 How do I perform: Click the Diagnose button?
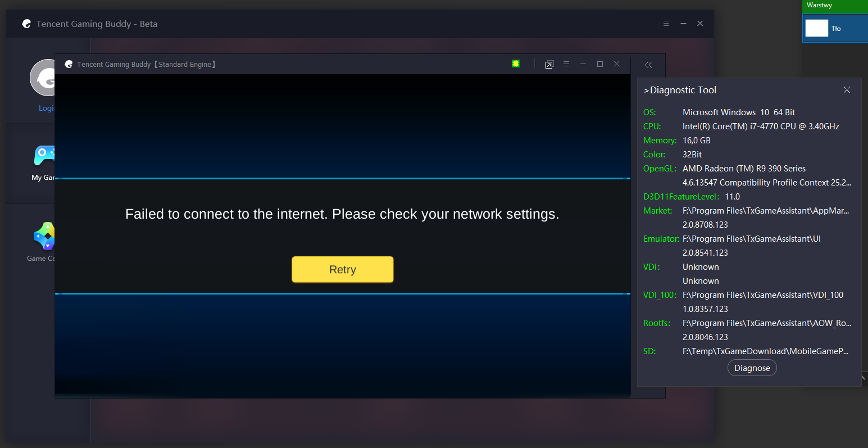pyautogui.click(x=752, y=368)
